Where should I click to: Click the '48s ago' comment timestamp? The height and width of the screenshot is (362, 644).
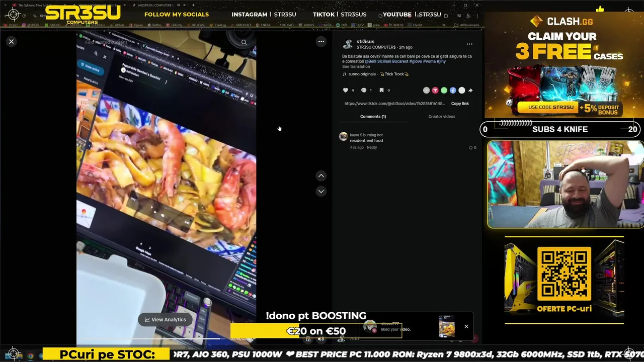tap(357, 147)
